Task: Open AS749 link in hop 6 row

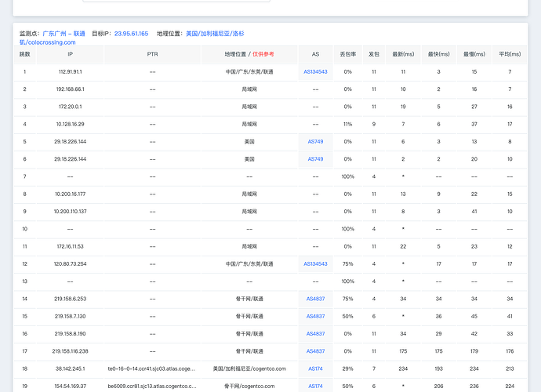Action: point(315,159)
